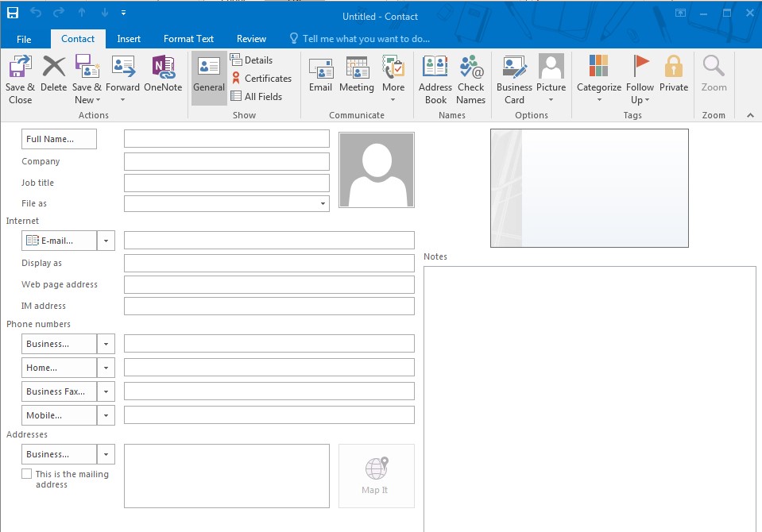Image resolution: width=762 pixels, height=532 pixels.
Task: Click the Display as field
Action: click(x=269, y=263)
